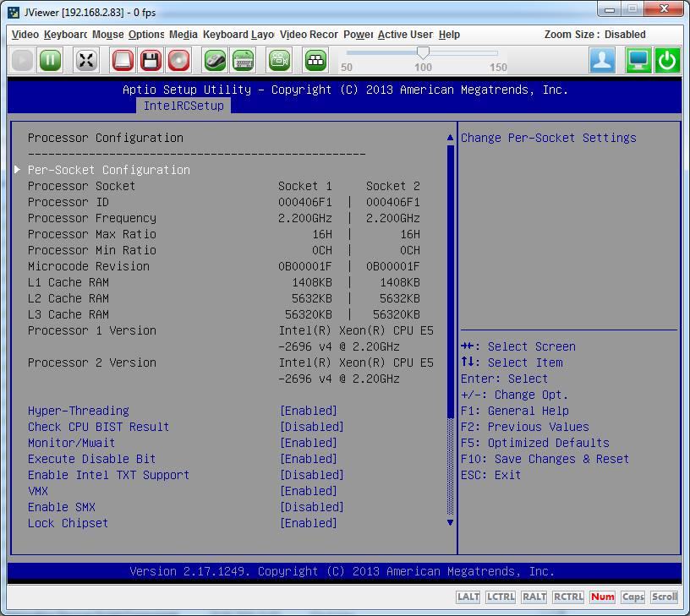Open the Video menu
Screen dimensions: 690x616
click(25, 35)
